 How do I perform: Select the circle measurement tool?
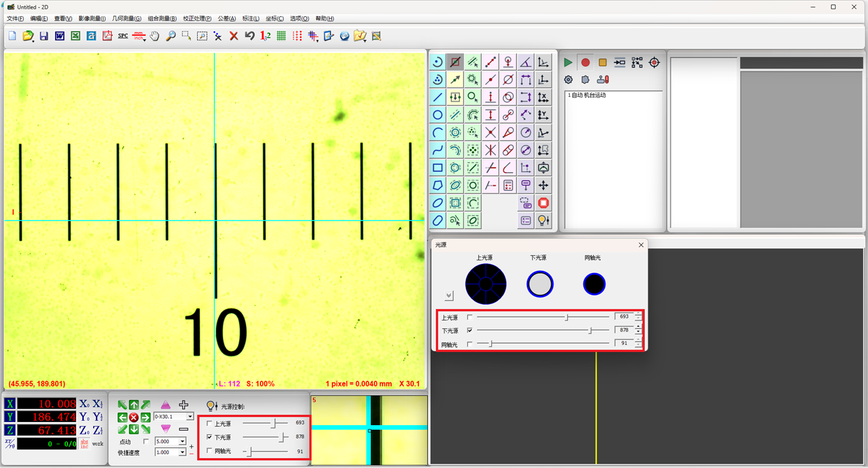coord(438,115)
